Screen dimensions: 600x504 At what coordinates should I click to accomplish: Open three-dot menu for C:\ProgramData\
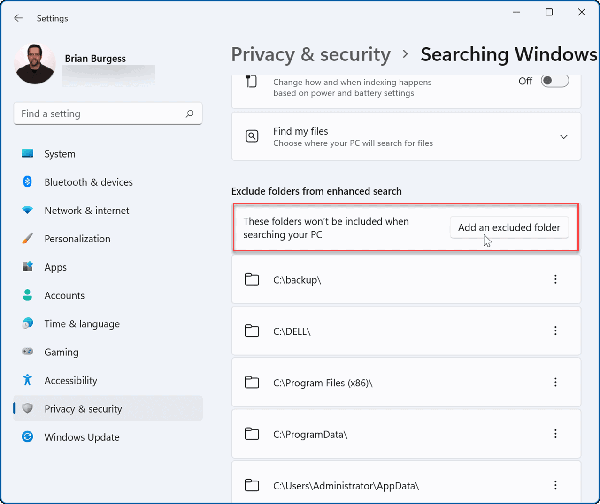click(x=555, y=434)
